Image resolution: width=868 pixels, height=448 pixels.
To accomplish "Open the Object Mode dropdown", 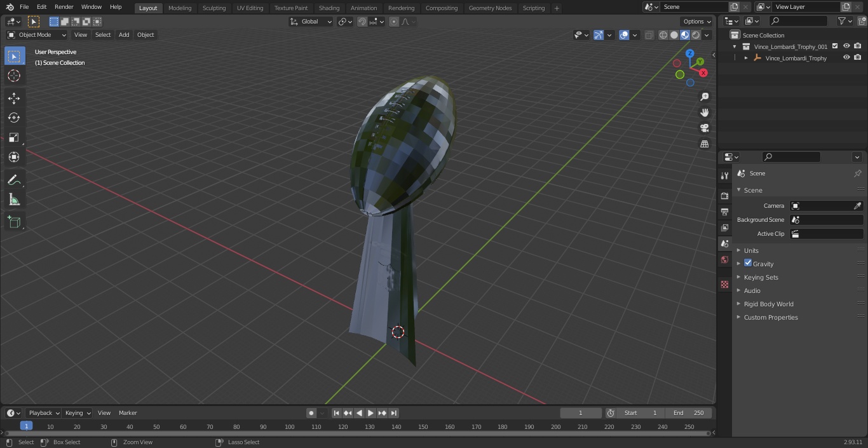I will (x=37, y=35).
